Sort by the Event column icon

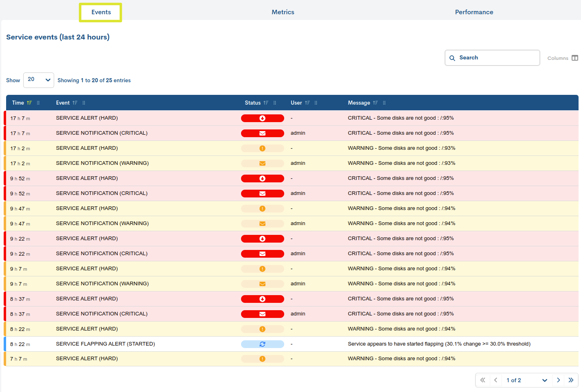[75, 103]
